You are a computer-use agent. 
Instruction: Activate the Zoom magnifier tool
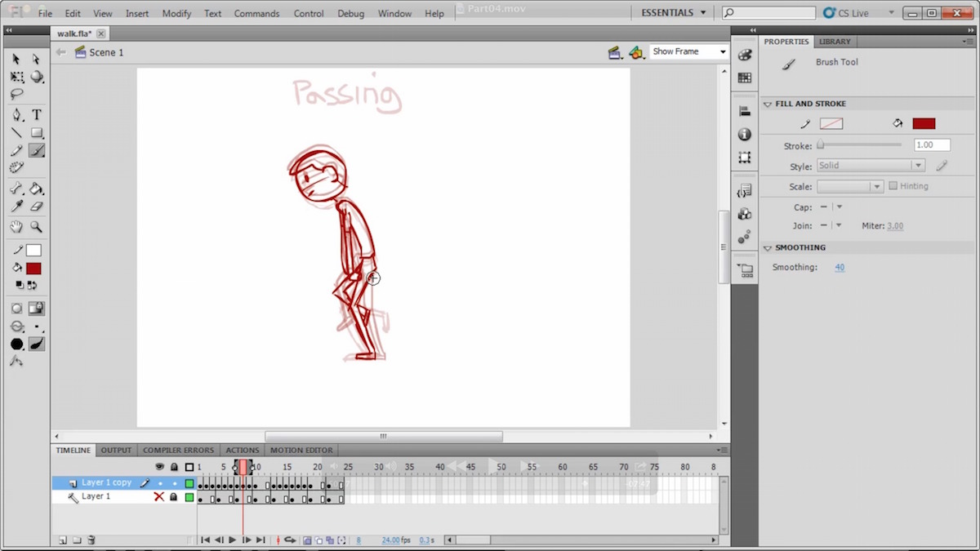pyautogui.click(x=37, y=227)
